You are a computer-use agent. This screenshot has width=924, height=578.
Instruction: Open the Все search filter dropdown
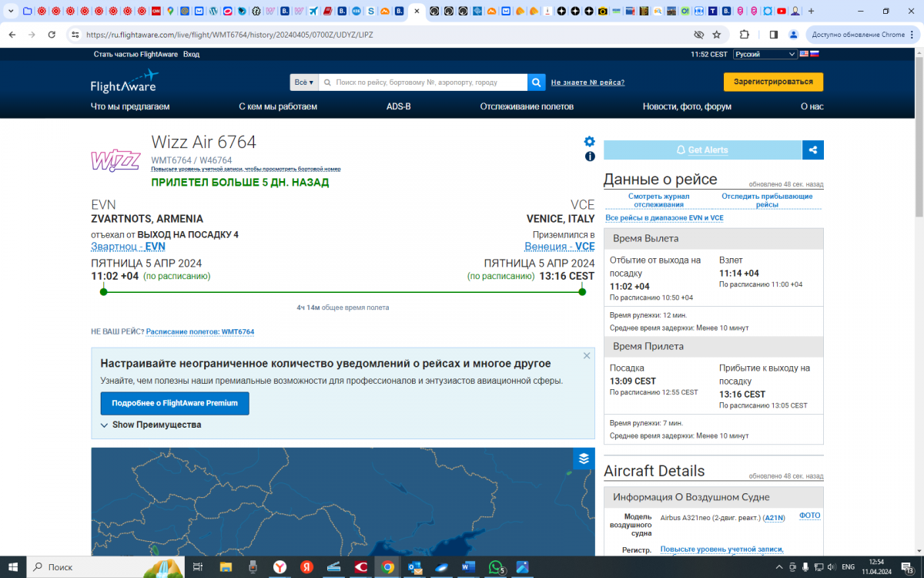tap(304, 82)
